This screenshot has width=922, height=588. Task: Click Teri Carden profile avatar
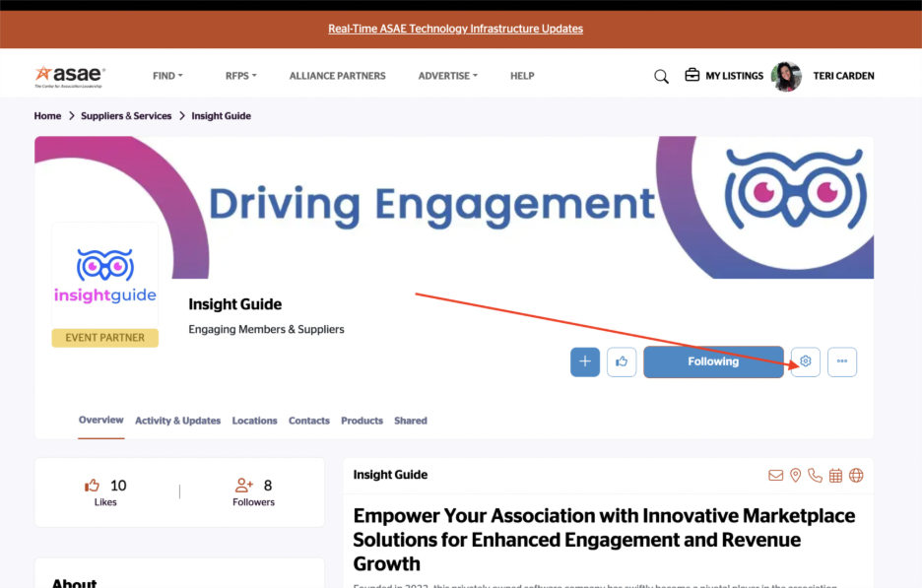click(787, 76)
